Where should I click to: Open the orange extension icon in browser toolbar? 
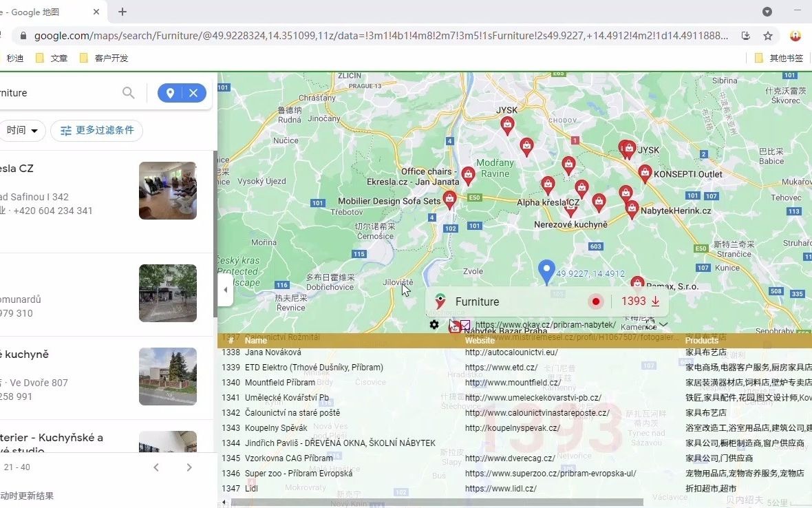[x=795, y=35]
